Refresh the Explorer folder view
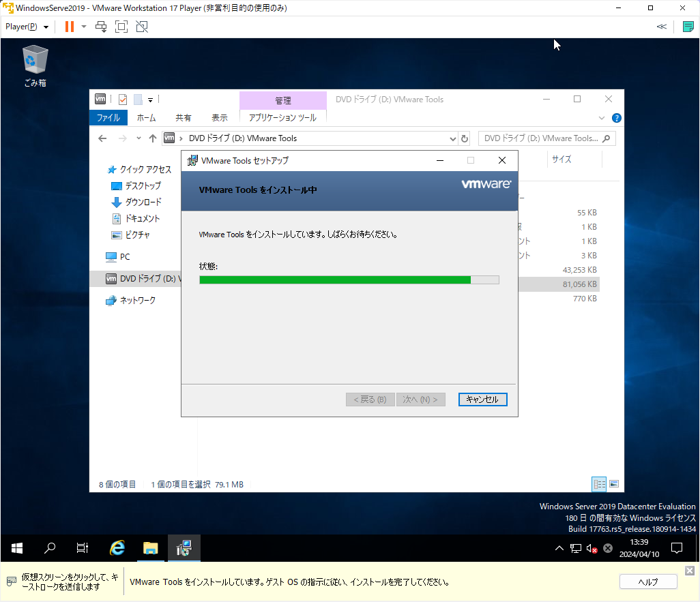The image size is (700, 602). click(465, 139)
